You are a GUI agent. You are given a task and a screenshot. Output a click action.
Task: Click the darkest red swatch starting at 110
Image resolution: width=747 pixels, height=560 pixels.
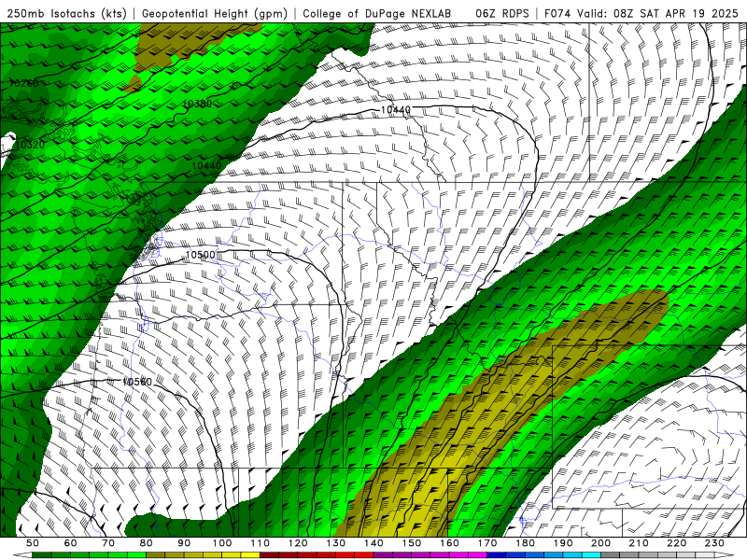point(269,555)
